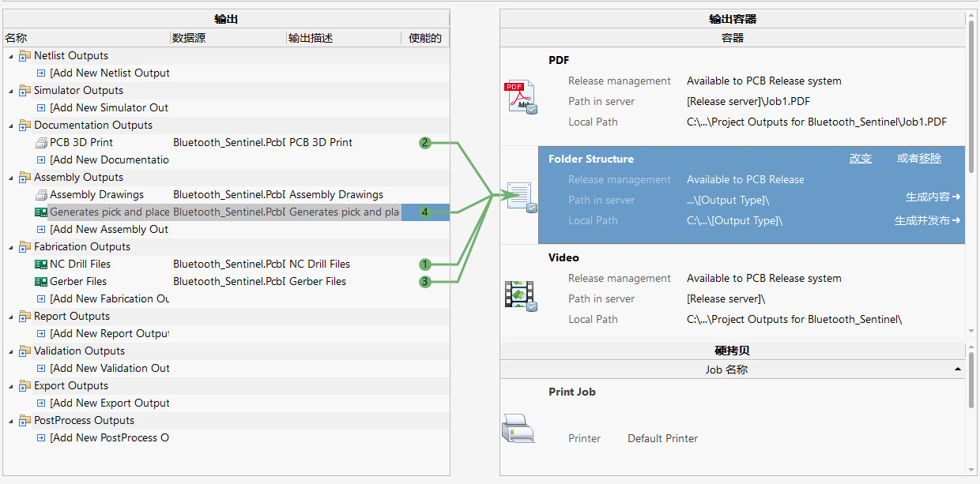Screen dimensions: 980x484
Task: Click the Video container icon
Action: (x=521, y=295)
